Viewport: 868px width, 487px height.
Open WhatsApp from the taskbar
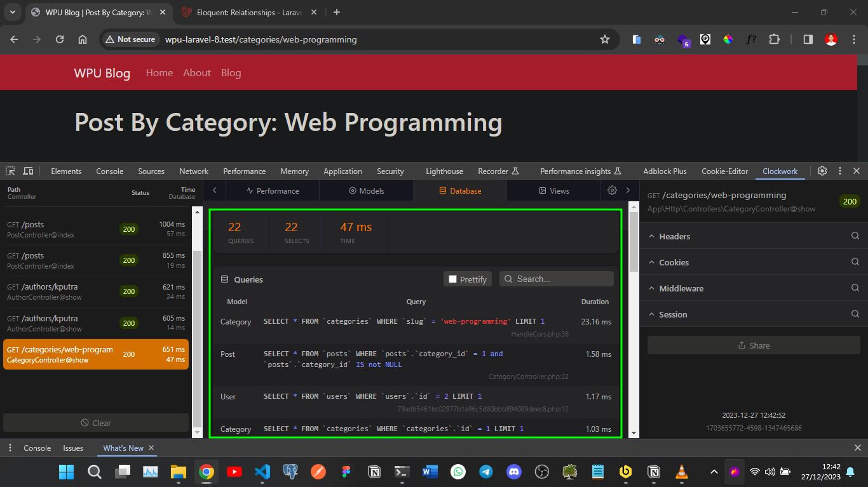tap(458, 472)
